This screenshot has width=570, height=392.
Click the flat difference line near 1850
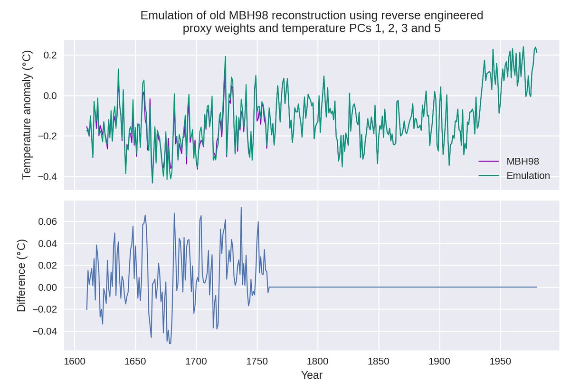click(379, 287)
